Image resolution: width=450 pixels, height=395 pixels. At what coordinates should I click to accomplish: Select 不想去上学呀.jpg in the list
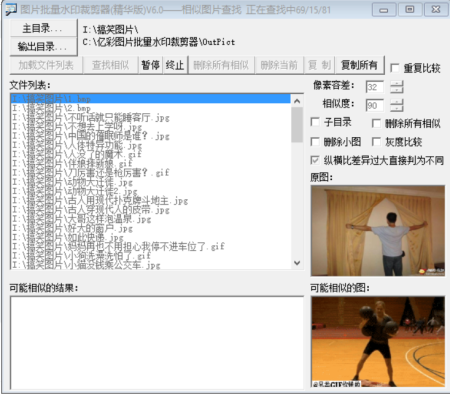pos(151,127)
